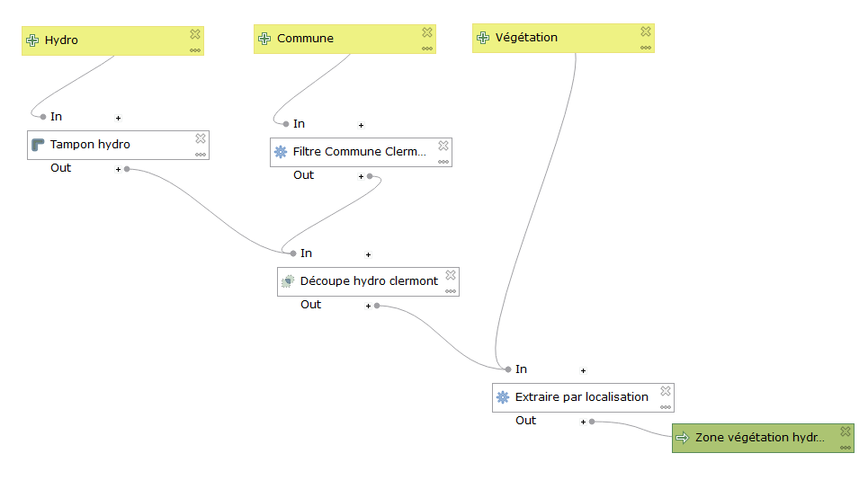Click the buffer icon on Tampon hydro
Image resolution: width=868 pixels, height=489 pixels.
click(x=38, y=145)
